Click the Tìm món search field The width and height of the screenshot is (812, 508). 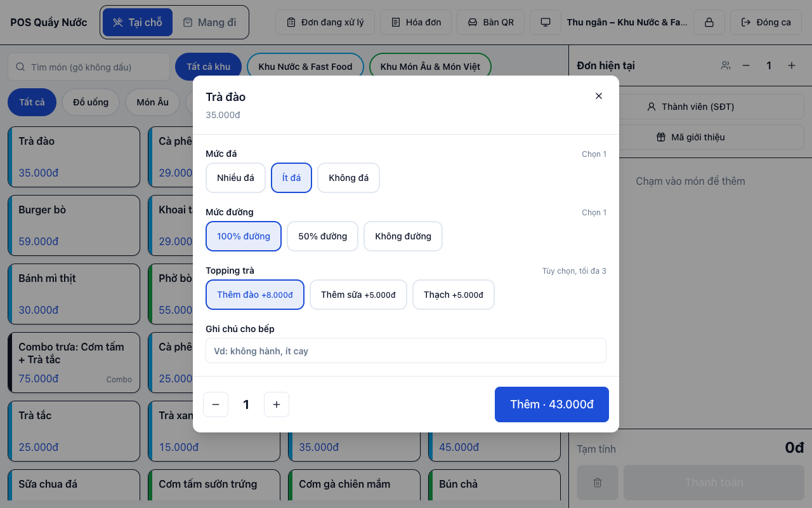pos(89,67)
